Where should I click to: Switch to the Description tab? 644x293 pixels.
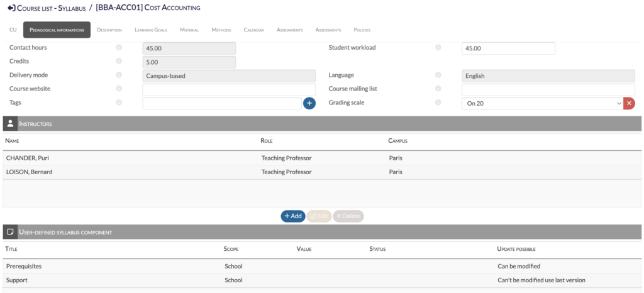(x=109, y=30)
